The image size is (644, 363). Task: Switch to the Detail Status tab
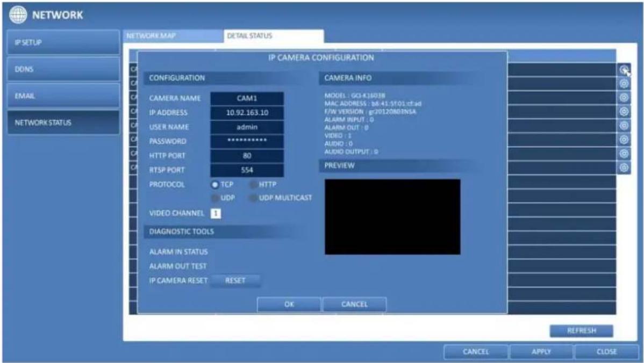pyautogui.click(x=274, y=35)
